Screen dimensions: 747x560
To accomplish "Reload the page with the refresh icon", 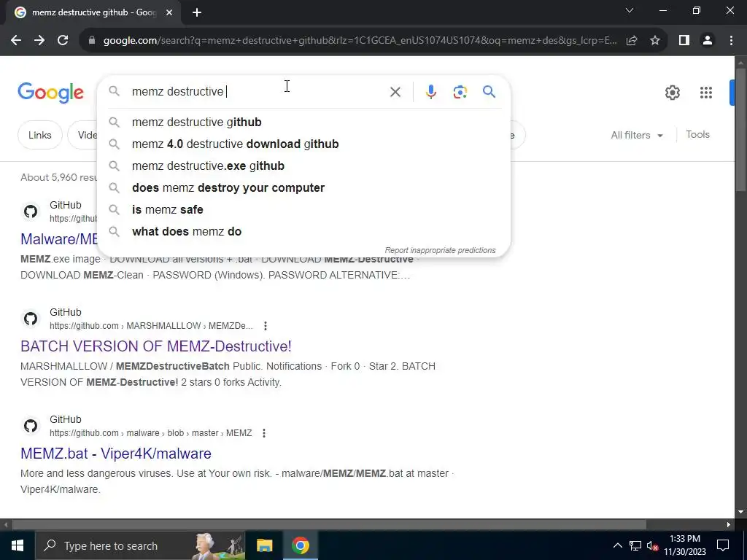I will point(63,41).
